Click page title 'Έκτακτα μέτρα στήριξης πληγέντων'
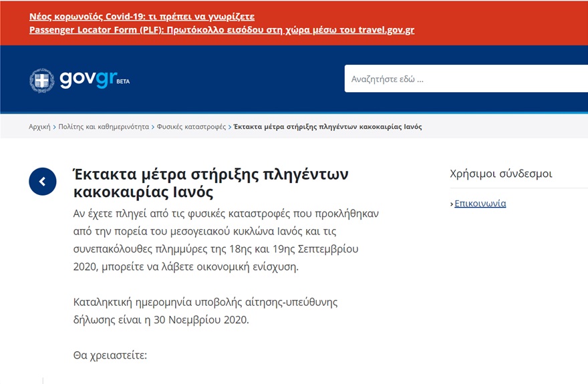The width and height of the screenshot is (588, 384). tap(210, 174)
